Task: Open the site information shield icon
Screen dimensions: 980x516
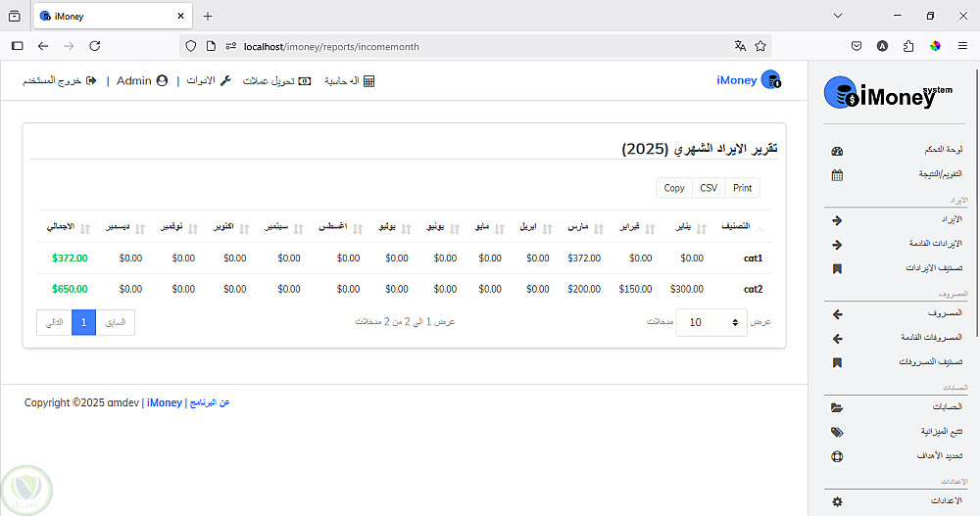Action: coord(191,46)
